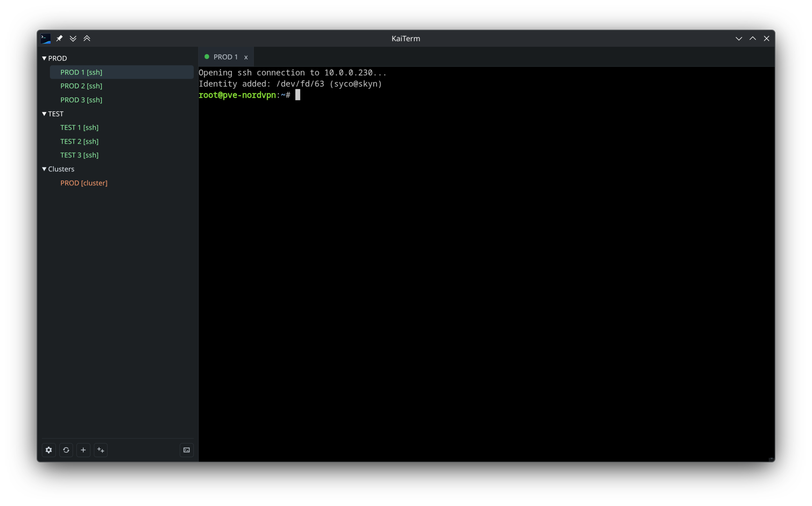Switch to the PROD 1 tab

coord(226,57)
